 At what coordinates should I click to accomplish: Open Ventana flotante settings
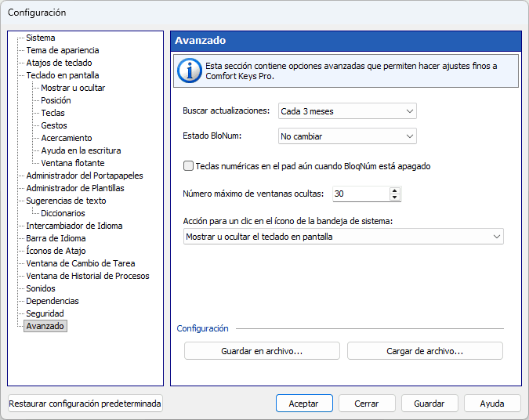point(73,163)
